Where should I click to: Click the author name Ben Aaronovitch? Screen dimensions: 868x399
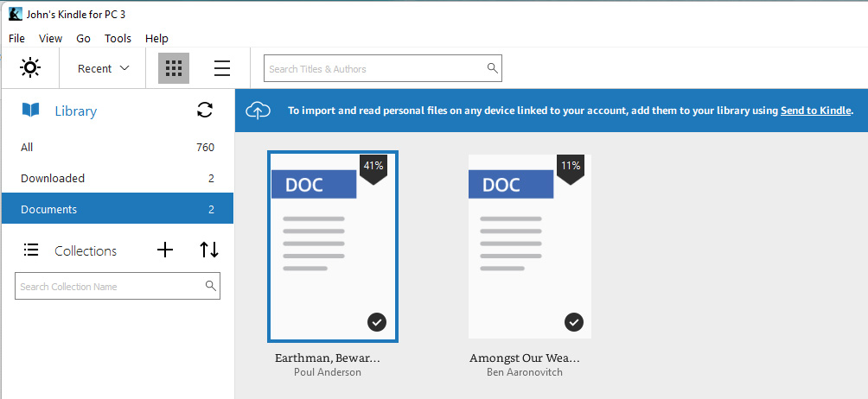tap(525, 372)
